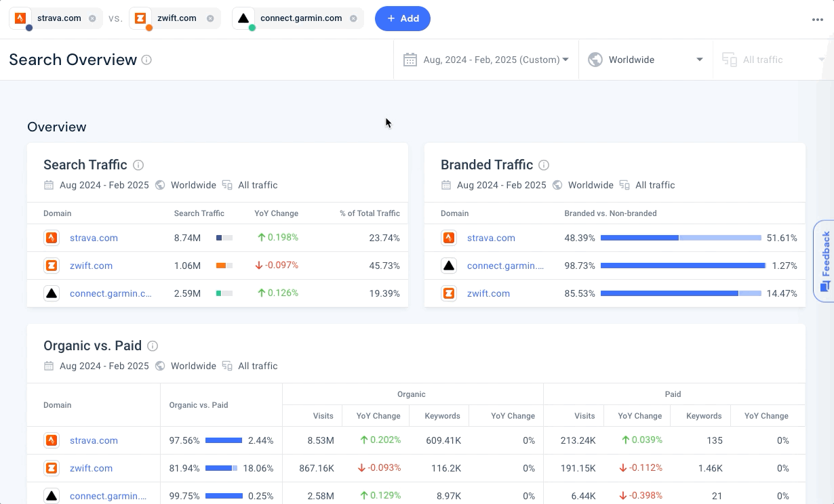Viewport: 834px width, 504px height.
Task: Click the 609.41K organic keywords value
Action: pos(443,440)
